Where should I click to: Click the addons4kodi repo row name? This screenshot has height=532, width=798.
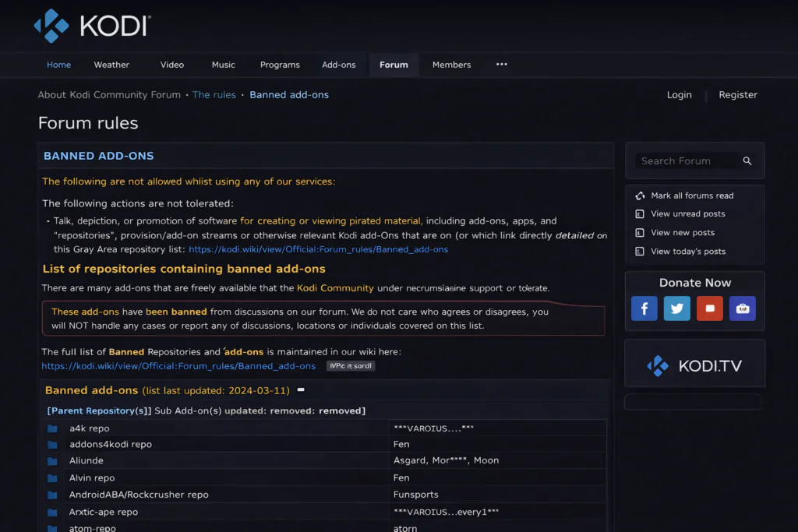(x=111, y=445)
